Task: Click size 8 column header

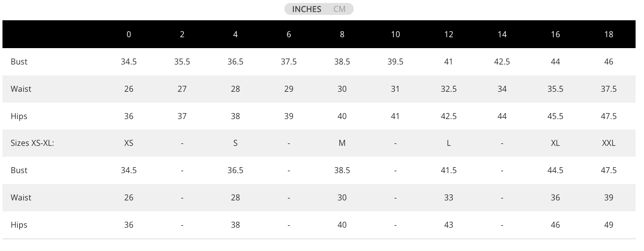Action: click(342, 34)
